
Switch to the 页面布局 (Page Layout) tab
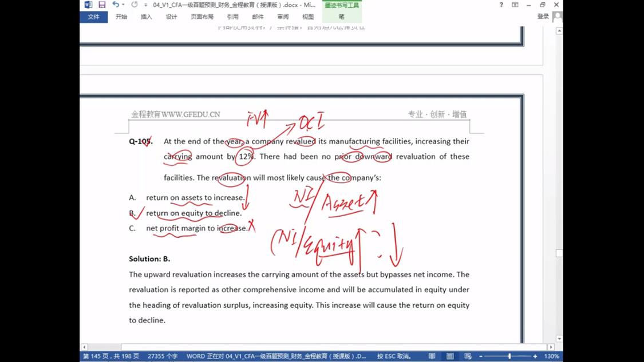[202, 17]
